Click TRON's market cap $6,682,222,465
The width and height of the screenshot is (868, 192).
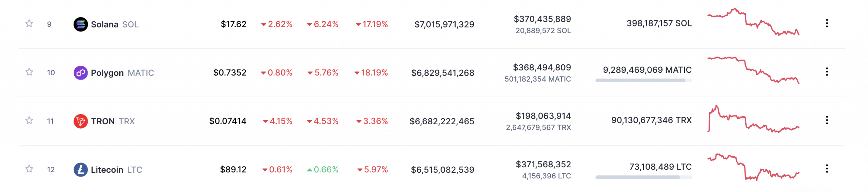point(442,121)
